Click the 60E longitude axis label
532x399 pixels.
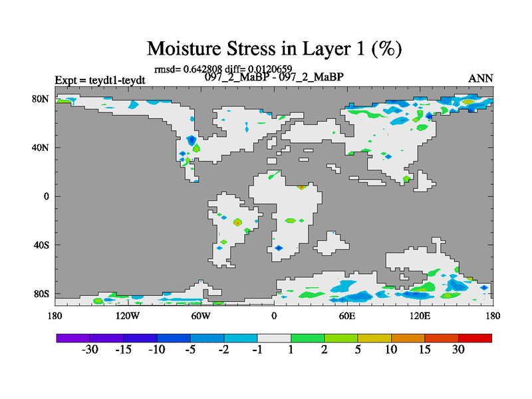347,315
